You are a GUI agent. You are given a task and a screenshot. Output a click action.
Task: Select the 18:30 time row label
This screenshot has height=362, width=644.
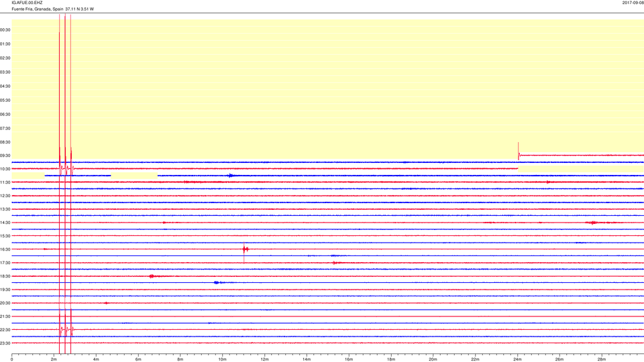(x=5, y=276)
